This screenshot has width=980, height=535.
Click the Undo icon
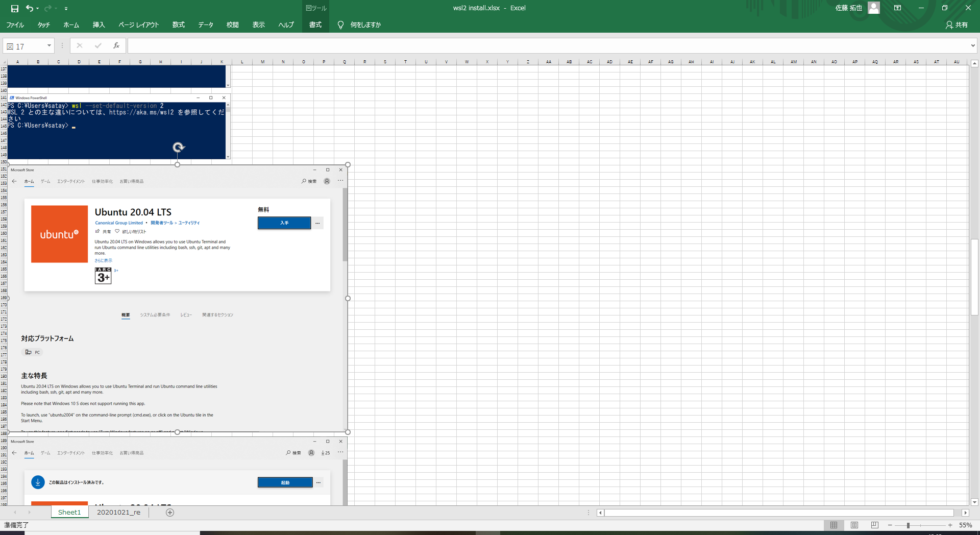[x=30, y=8]
